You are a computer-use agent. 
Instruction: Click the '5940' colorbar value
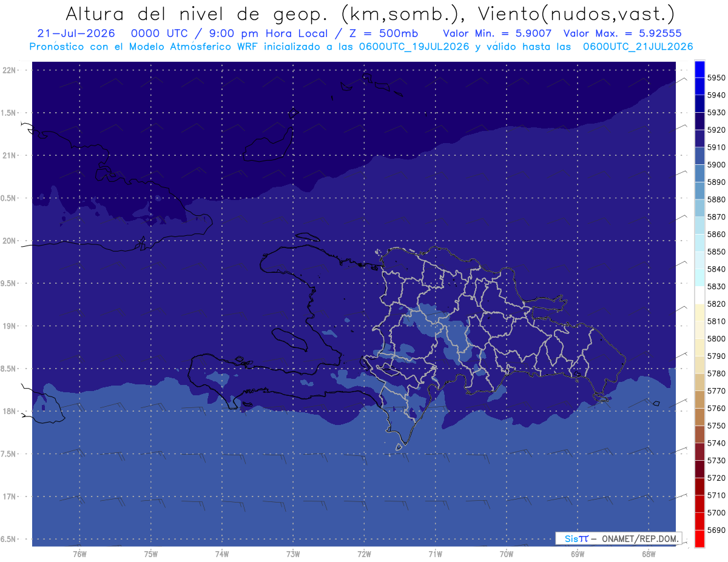click(716, 95)
